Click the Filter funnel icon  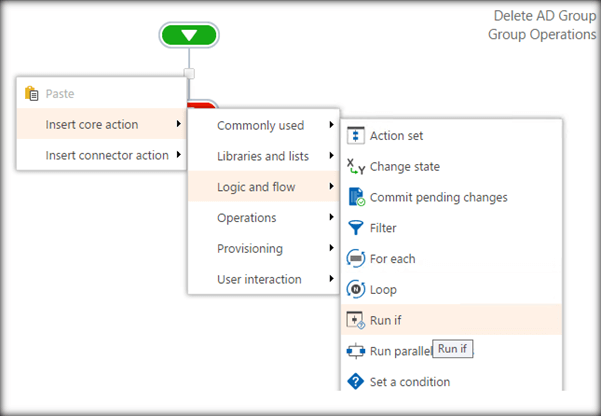355,228
